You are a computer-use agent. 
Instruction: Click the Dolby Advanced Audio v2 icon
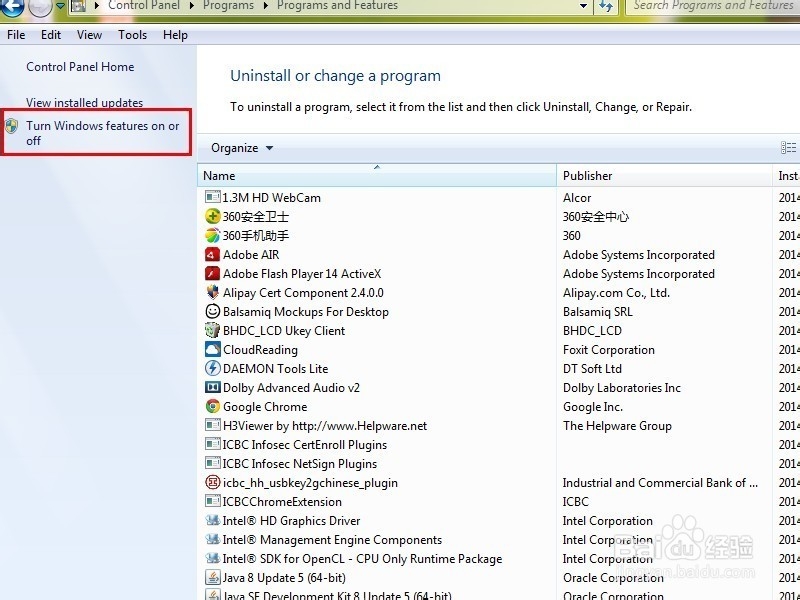click(x=212, y=387)
